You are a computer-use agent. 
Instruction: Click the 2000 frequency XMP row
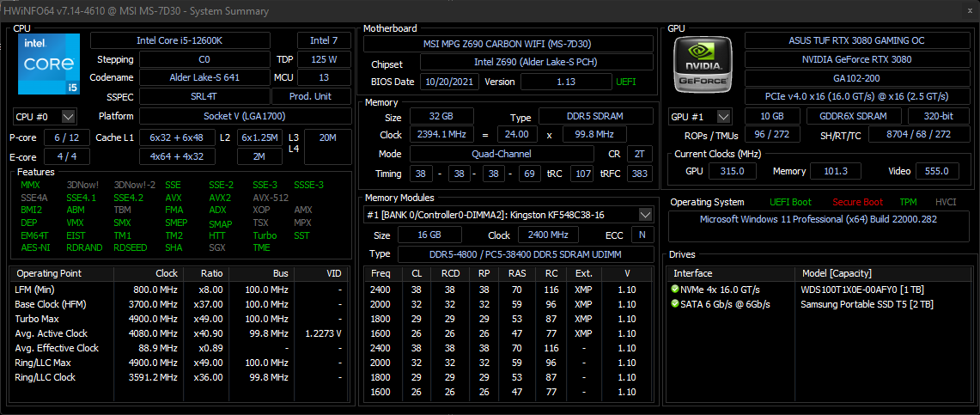click(508, 304)
